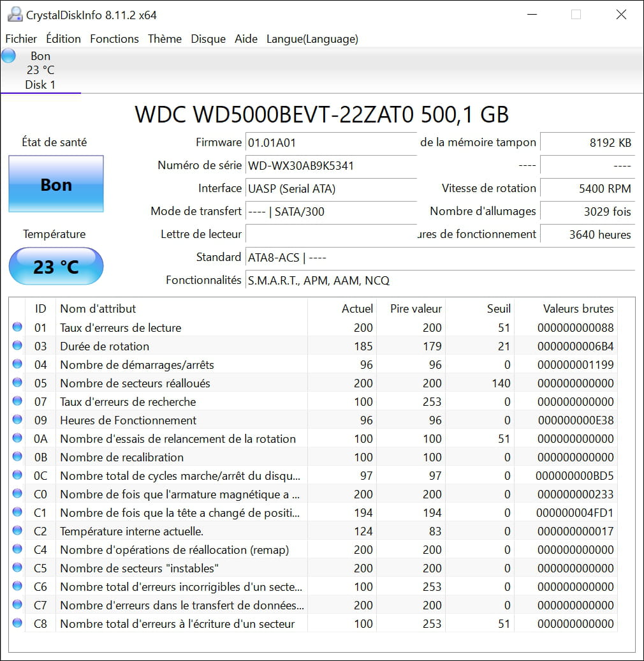644x661 pixels.
Task: Open the Disque menu
Action: tap(208, 39)
